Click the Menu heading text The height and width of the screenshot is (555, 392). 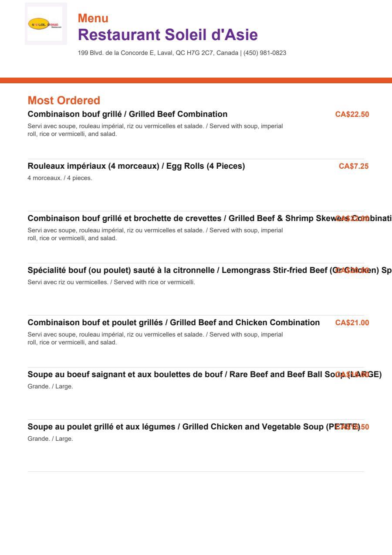tap(93, 18)
